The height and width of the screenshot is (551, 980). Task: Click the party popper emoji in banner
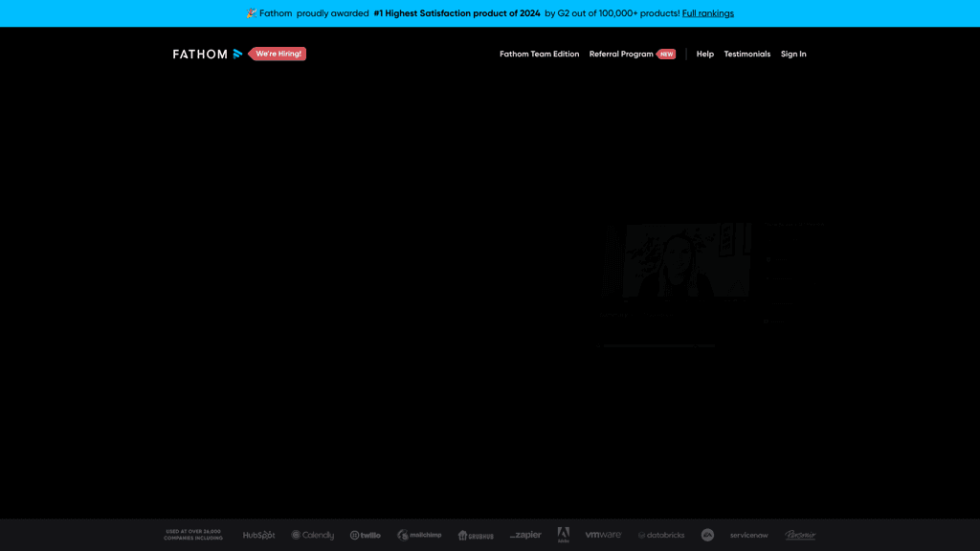(251, 13)
